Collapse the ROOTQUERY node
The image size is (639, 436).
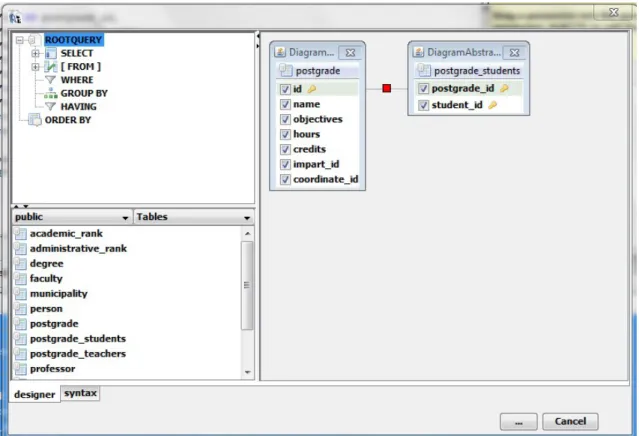19,40
